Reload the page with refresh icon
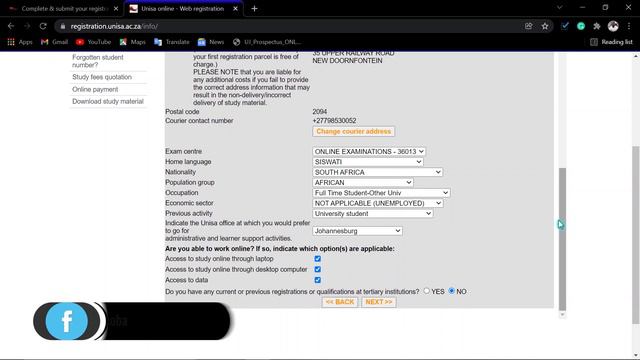 (43, 26)
